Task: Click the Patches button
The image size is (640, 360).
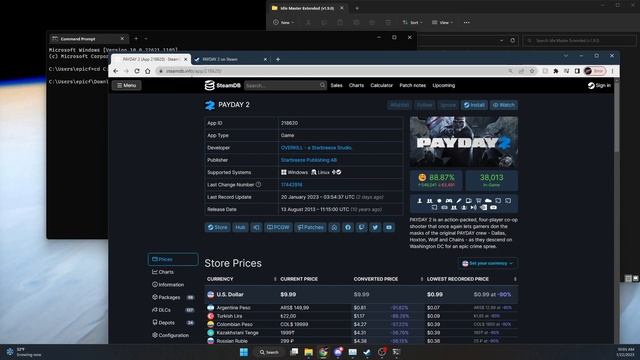Action: point(310,227)
